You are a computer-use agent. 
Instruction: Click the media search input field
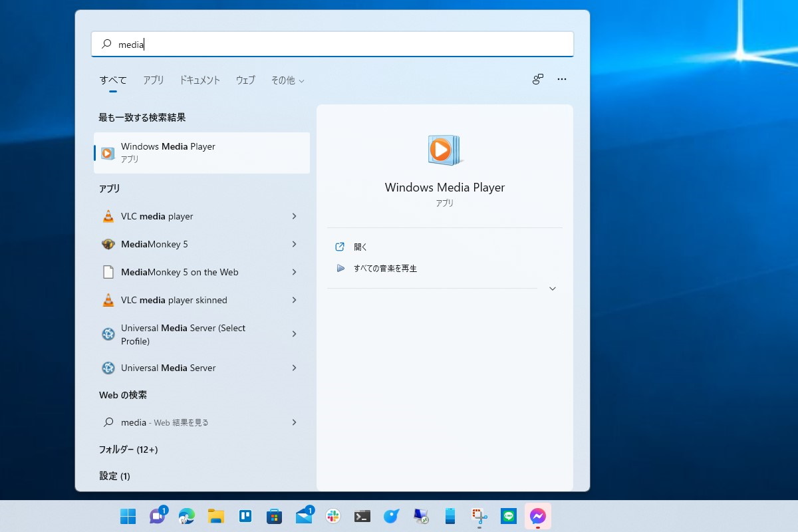pos(332,44)
